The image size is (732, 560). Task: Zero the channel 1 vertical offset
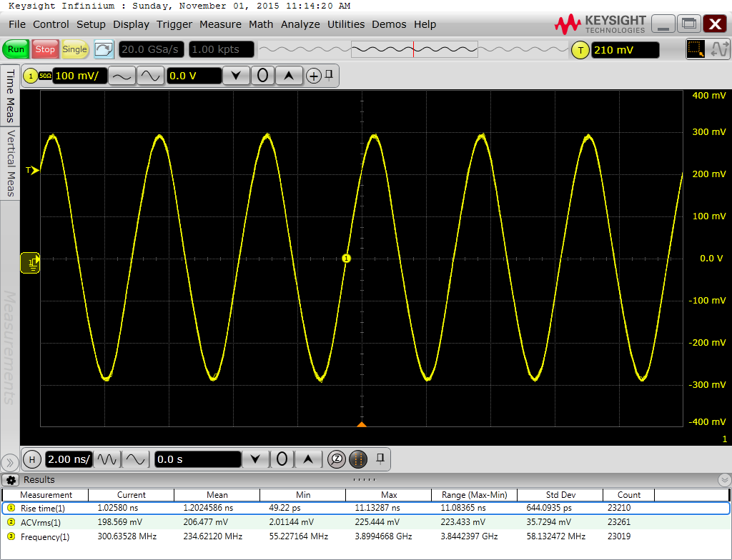pos(262,76)
